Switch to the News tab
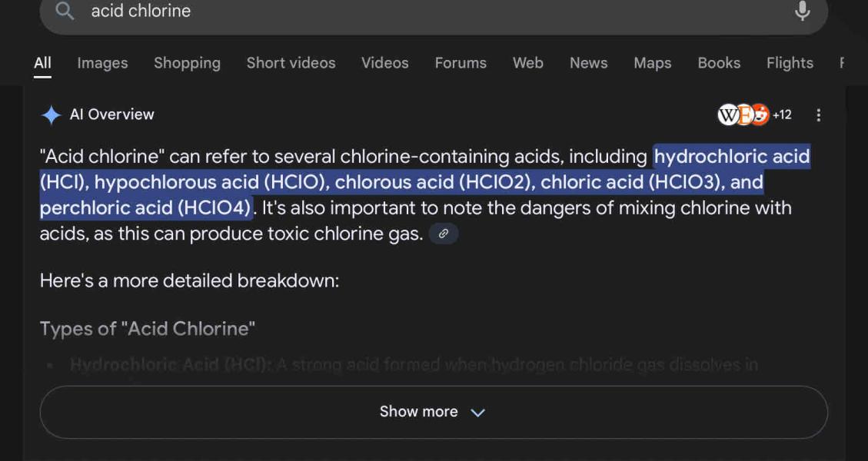 click(588, 63)
